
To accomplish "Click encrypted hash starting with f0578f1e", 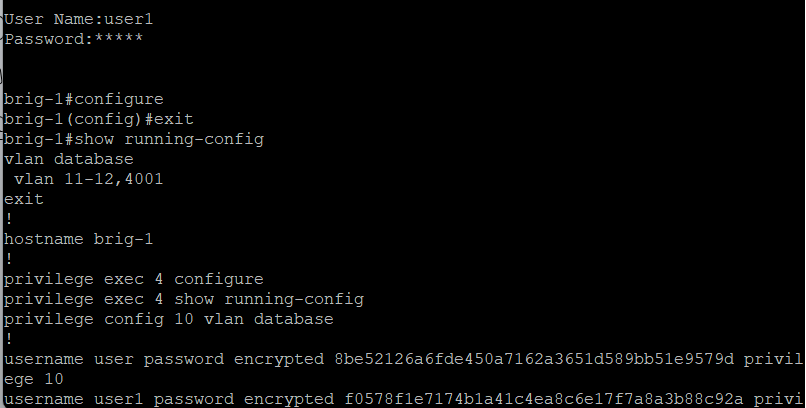I will [544, 399].
